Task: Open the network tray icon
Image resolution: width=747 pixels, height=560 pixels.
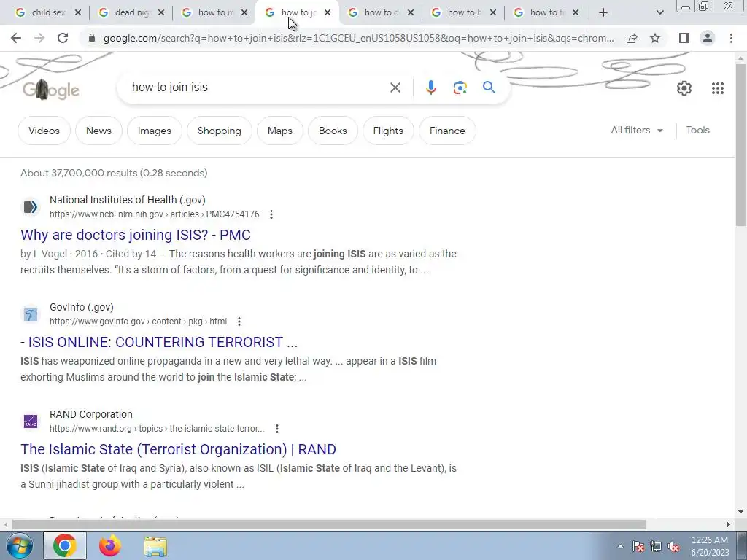Action: 656,547
